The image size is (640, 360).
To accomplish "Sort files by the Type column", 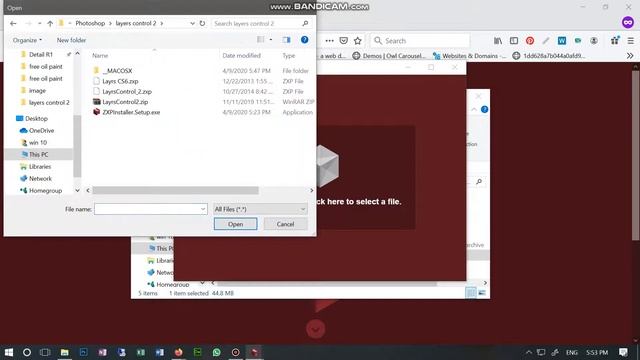I will coord(289,56).
